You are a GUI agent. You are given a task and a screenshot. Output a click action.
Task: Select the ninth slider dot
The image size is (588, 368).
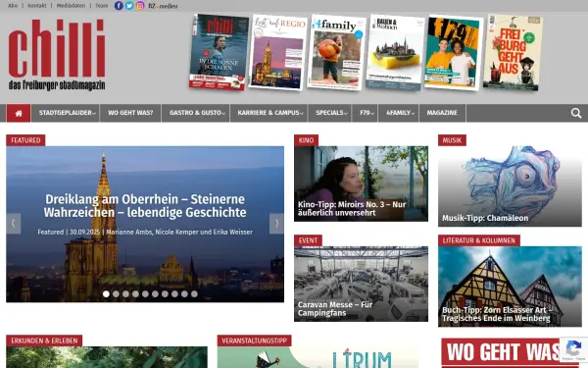click(184, 294)
